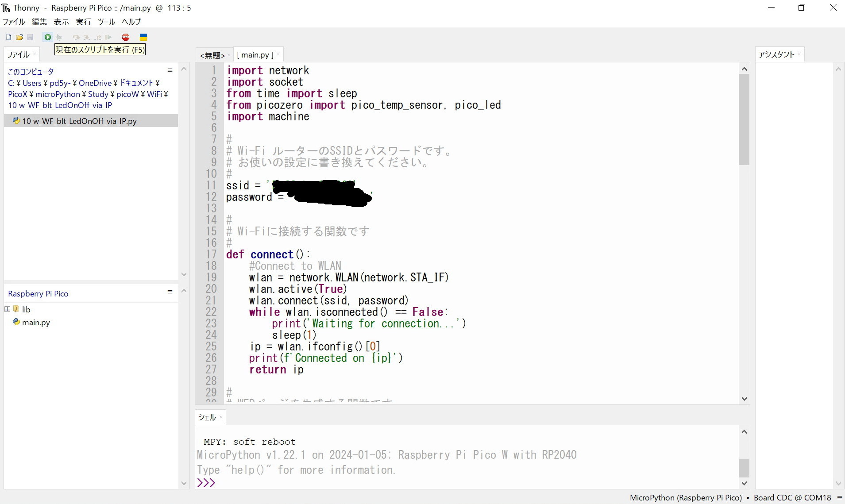Open the 表示 menu

(x=61, y=22)
